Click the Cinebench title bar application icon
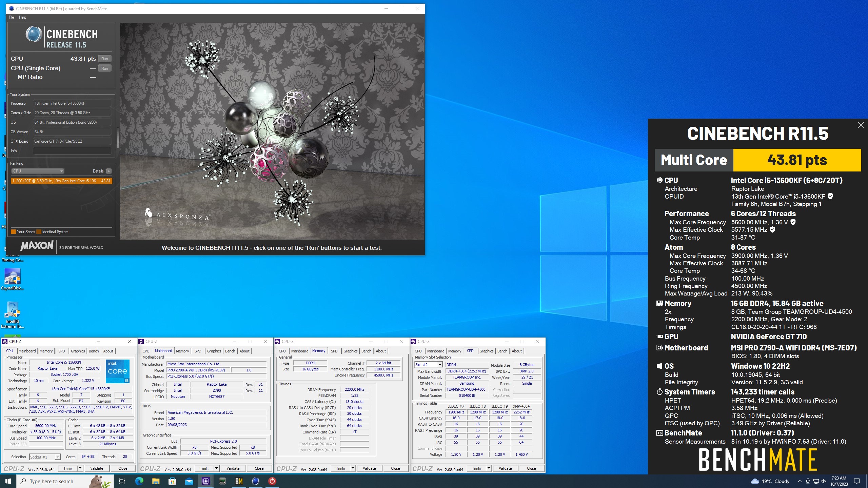Image resolution: width=868 pixels, height=488 pixels. click(x=12, y=8)
